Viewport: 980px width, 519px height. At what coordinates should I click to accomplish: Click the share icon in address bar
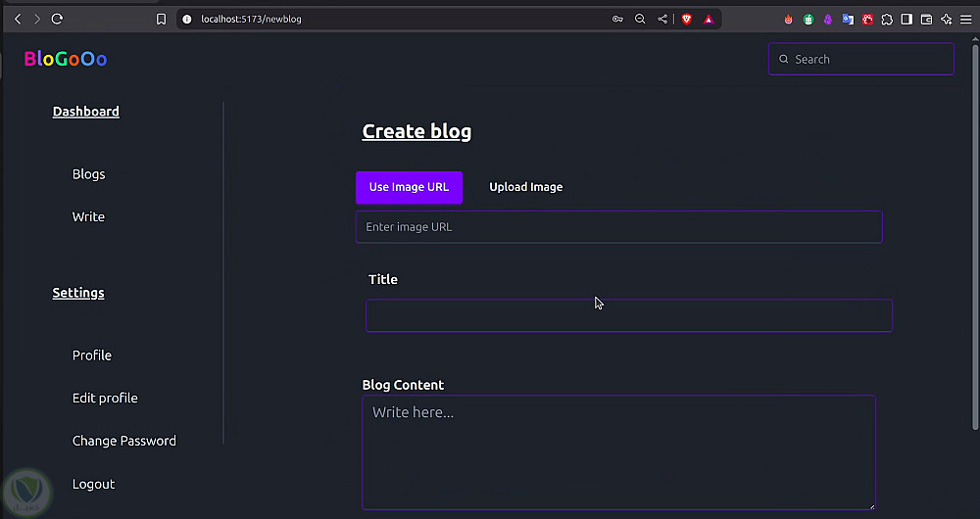point(662,19)
